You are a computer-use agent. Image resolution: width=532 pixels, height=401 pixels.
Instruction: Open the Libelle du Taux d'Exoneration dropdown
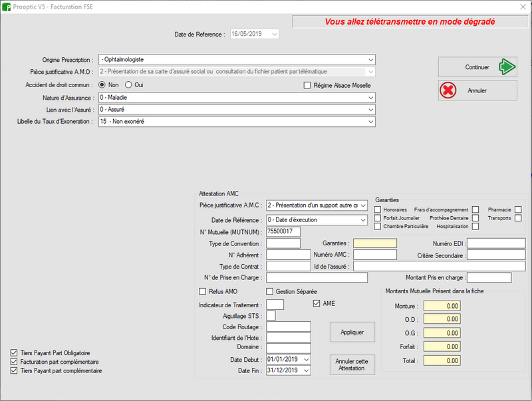(370, 122)
